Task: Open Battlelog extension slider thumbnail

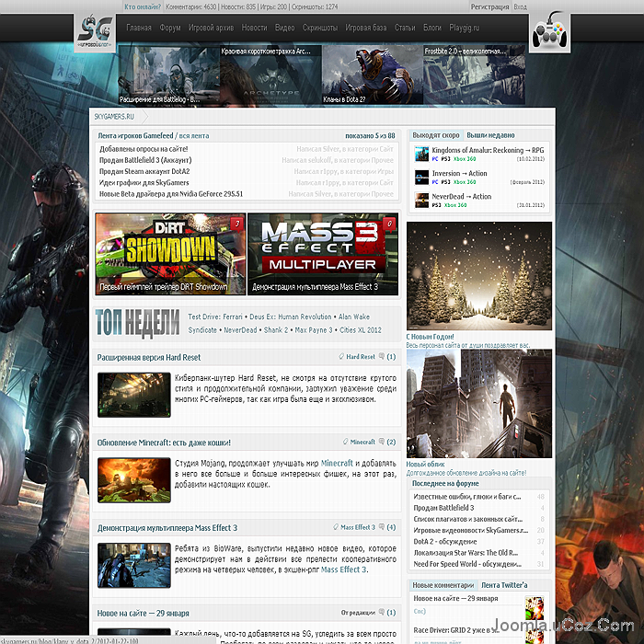Action: 168,75
